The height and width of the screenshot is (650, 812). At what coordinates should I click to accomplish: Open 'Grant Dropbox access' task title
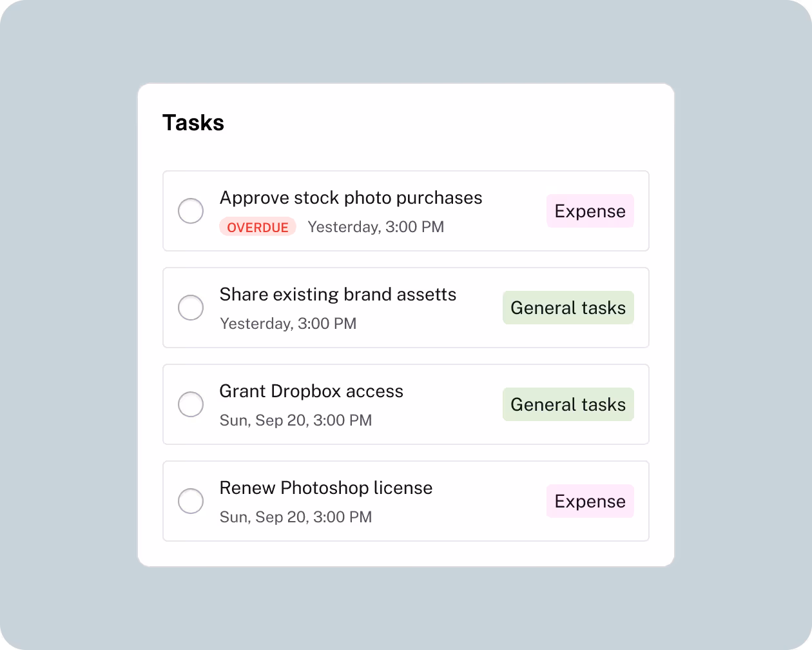pyautogui.click(x=311, y=391)
